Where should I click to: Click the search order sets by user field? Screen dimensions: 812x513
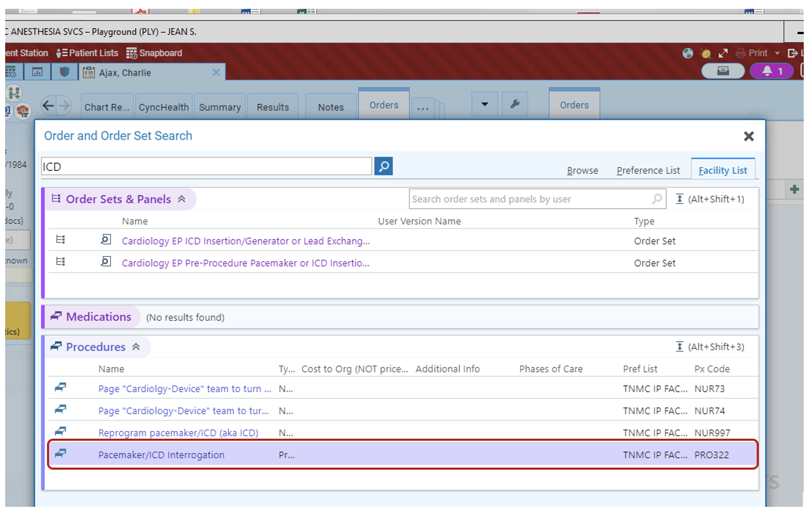(529, 199)
